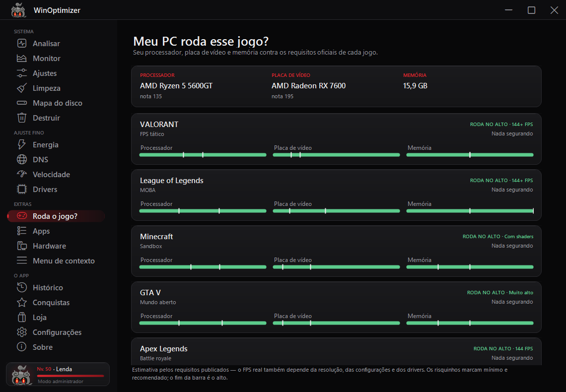566x392 pixels.
Task: Select the Limpeza label in sidebar
Action: (47, 88)
